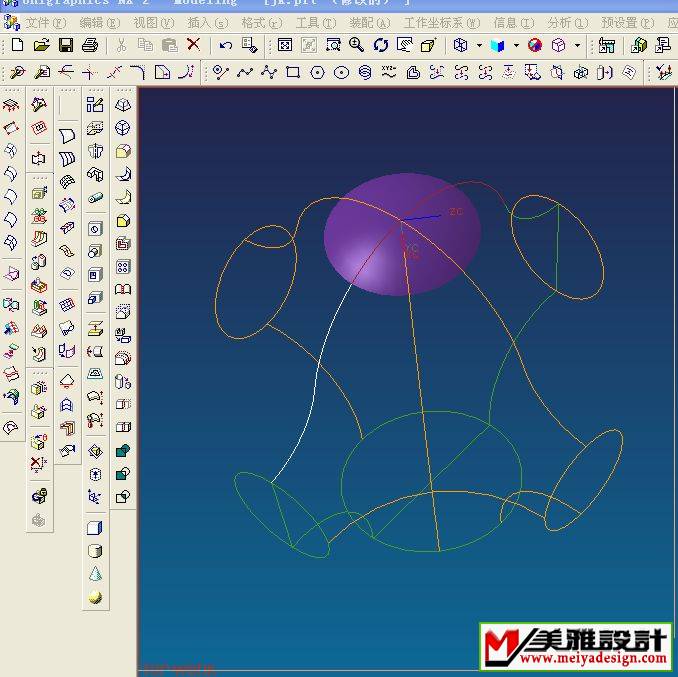Image resolution: width=678 pixels, height=677 pixels.
Task: Click the Undo arrow icon
Action: [225, 45]
